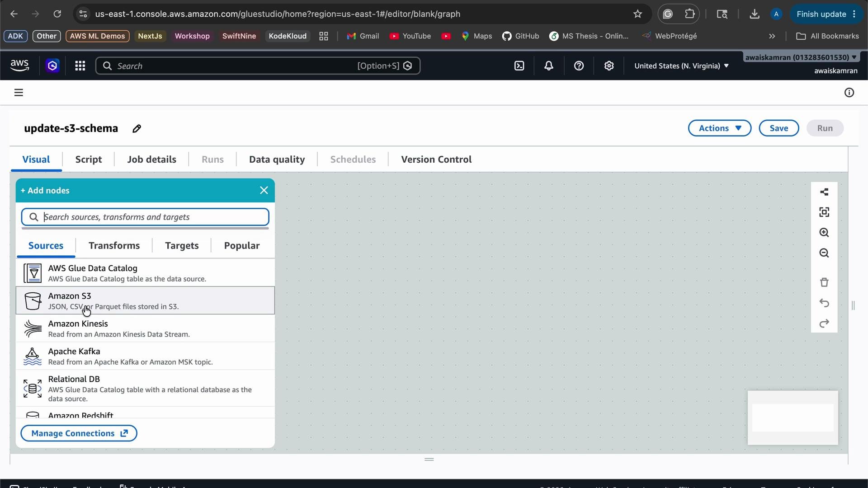Open the CloudShell terminal icon
Viewport: 868px width, 488px height.
click(519, 66)
